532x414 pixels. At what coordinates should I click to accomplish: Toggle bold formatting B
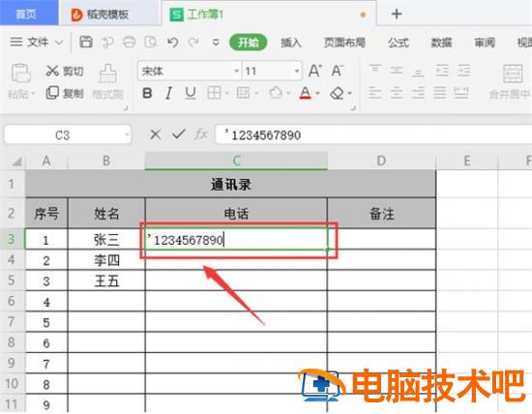[x=147, y=93]
